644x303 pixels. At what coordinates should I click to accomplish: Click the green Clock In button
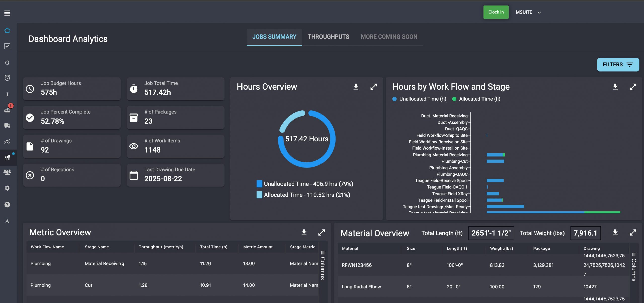coord(496,12)
